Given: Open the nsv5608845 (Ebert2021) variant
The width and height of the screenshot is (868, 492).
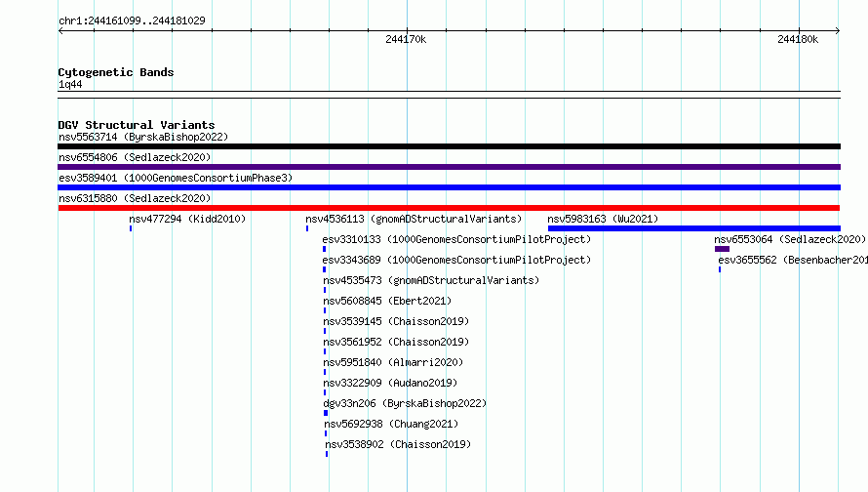Looking at the screenshot, I should 387,301.
